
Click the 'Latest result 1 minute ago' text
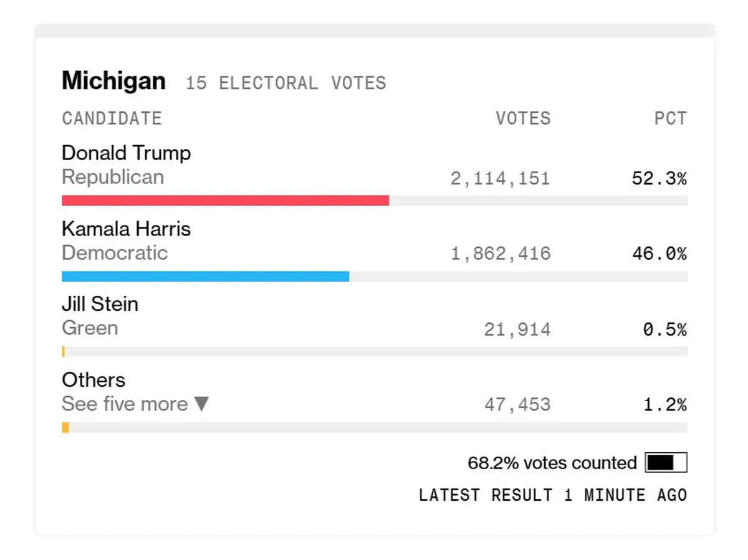tap(553, 496)
